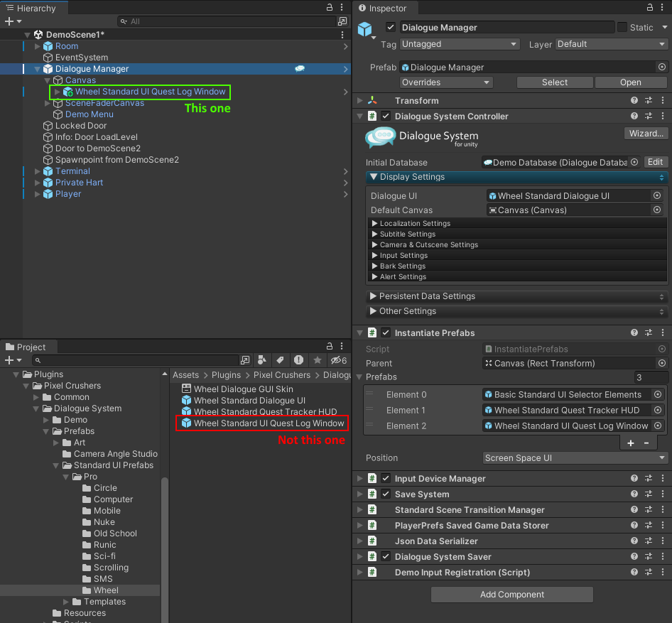Open the Transform component help icon
Image resolution: width=672 pixels, height=623 pixels.
tap(634, 100)
